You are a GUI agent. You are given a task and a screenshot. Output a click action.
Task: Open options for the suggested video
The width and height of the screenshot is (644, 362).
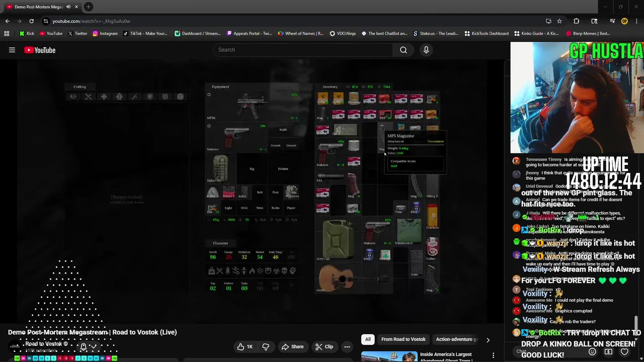(x=493, y=355)
